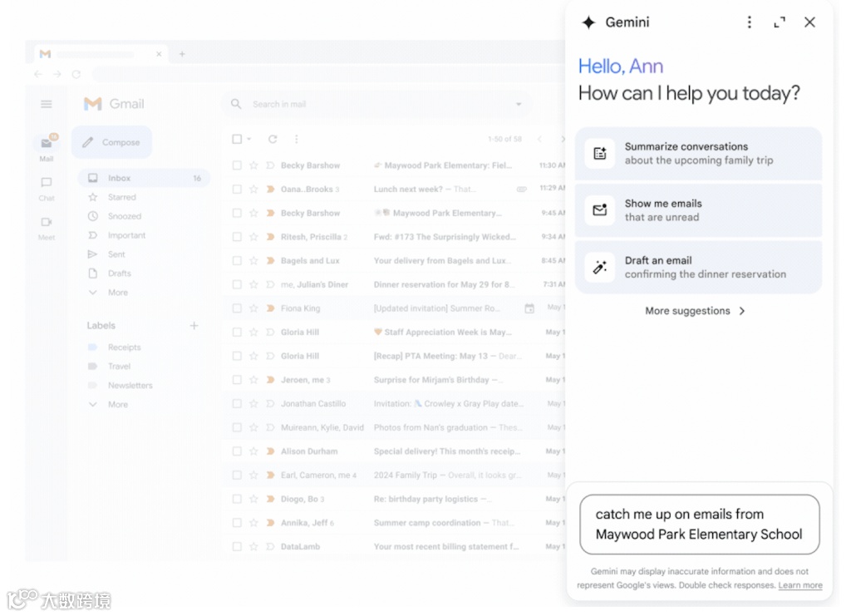Click the browser address bar
Screen dimensions: 851x616
328,74
